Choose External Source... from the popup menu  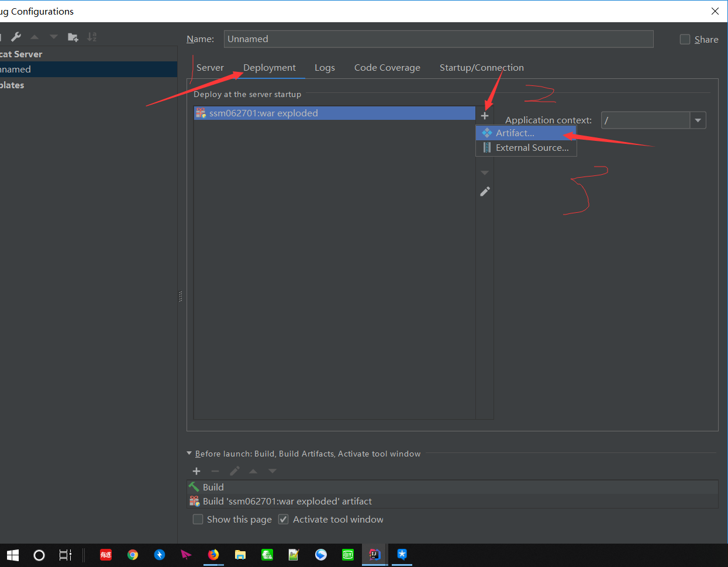click(526, 148)
